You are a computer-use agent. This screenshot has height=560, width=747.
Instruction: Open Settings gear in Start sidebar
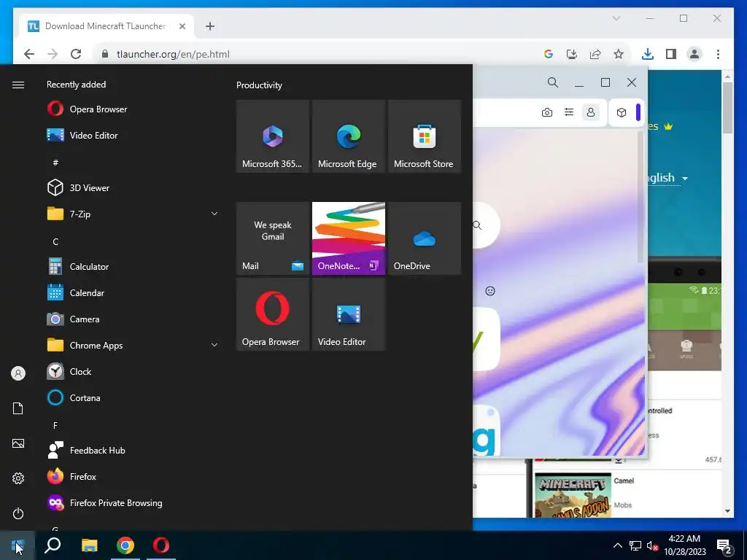pyautogui.click(x=18, y=478)
